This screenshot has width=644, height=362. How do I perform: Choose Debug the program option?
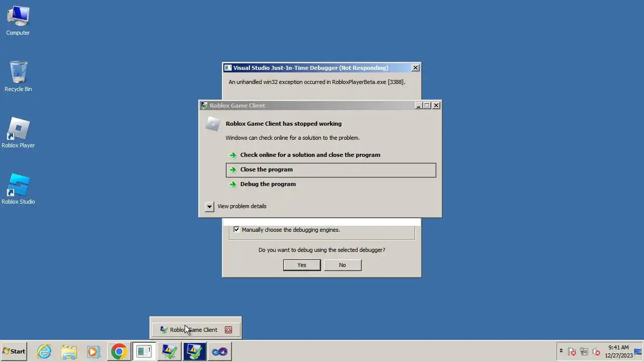331,184
